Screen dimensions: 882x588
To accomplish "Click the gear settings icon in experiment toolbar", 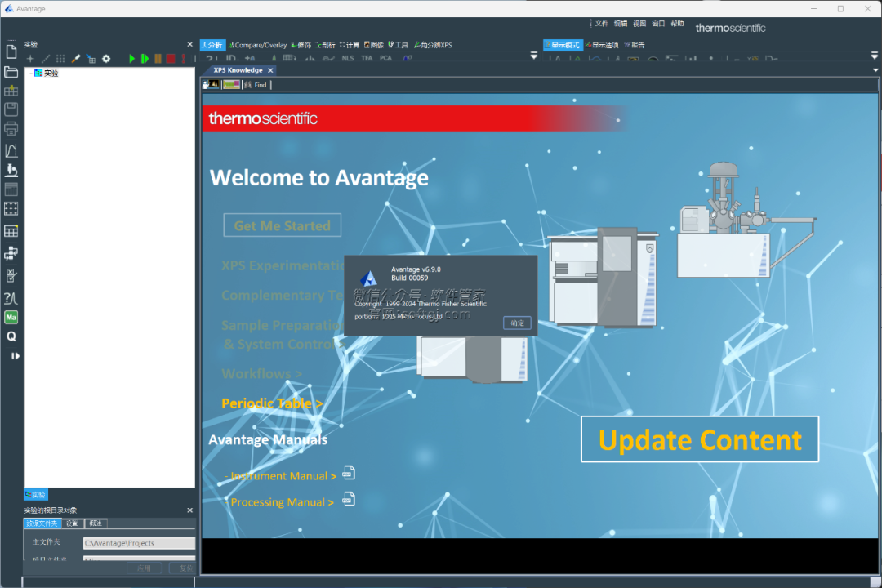I will coord(106,59).
